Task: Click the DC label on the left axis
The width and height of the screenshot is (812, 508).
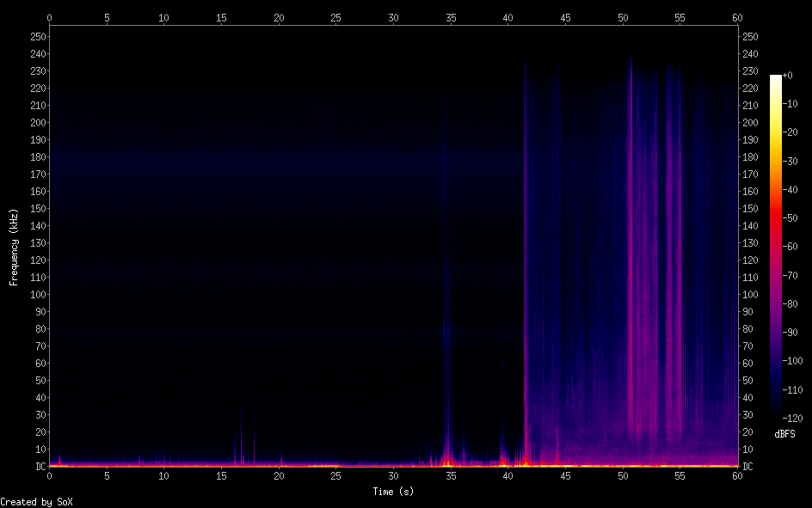Action: 38,466
